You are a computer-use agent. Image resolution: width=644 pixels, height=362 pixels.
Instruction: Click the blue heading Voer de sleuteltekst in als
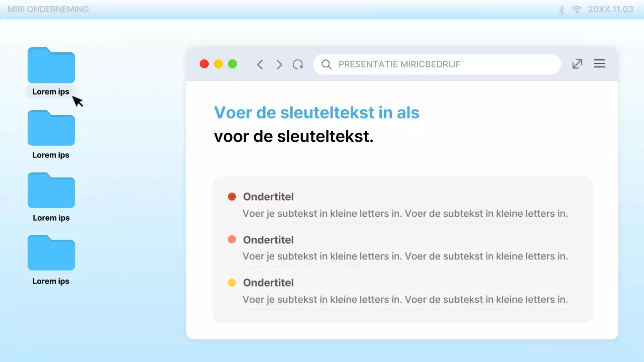pyautogui.click(x=316, y=112)
